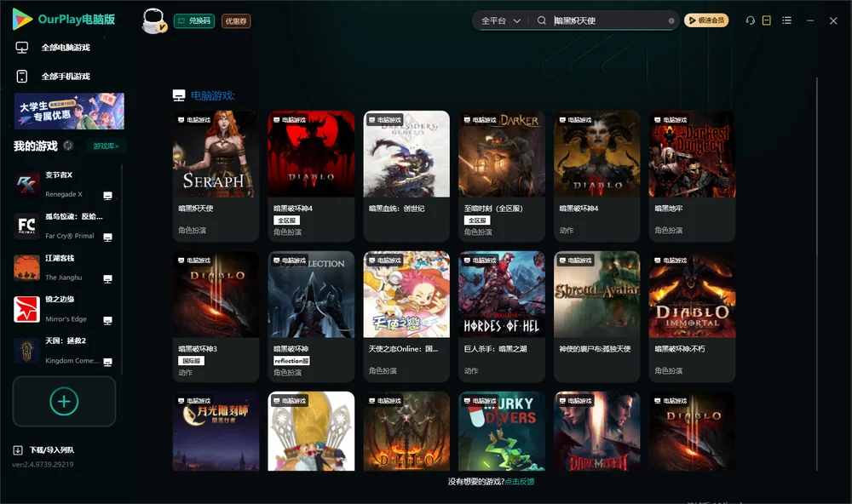The image size is (852, 504).
Task: Open the 暗黑炽天使 Seraph game card
Action: coord(216,176)
